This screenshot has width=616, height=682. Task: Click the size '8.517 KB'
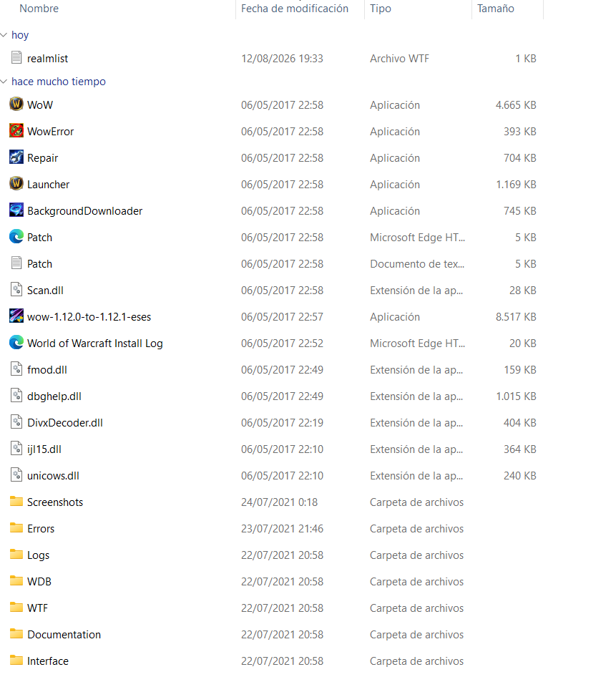pyautogui.click(x=516, y=316)
